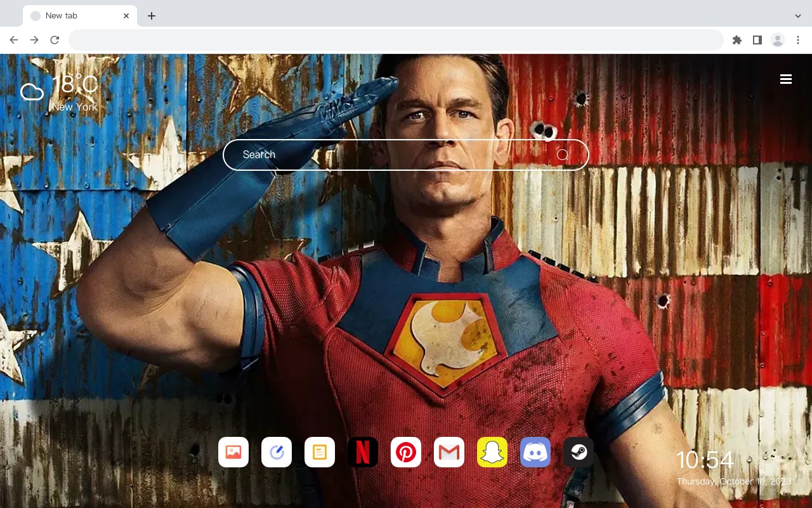This screenshot has height=508, width=812.
Task: Launch the Pinterest shortcut
Action: [x=406, y=452]
